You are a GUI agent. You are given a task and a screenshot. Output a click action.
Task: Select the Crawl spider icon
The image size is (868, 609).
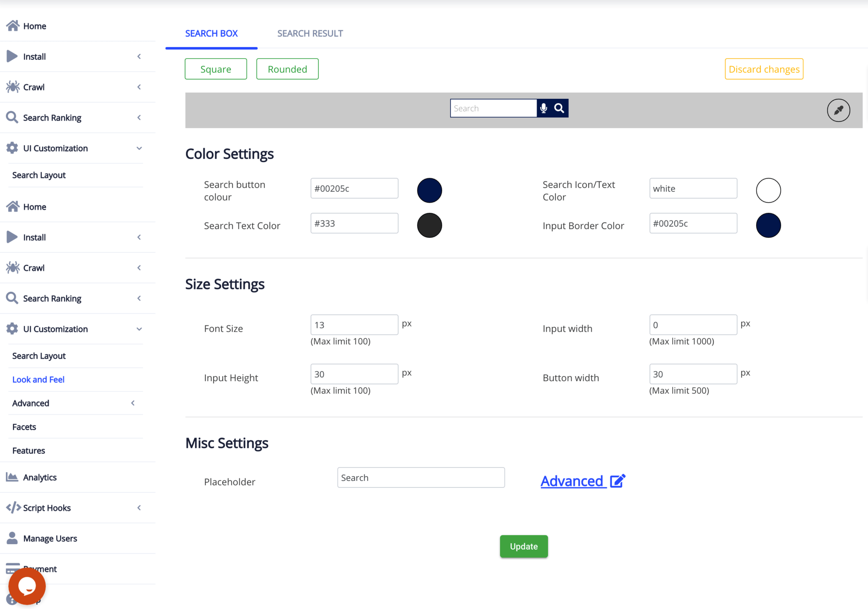(13, 87)
